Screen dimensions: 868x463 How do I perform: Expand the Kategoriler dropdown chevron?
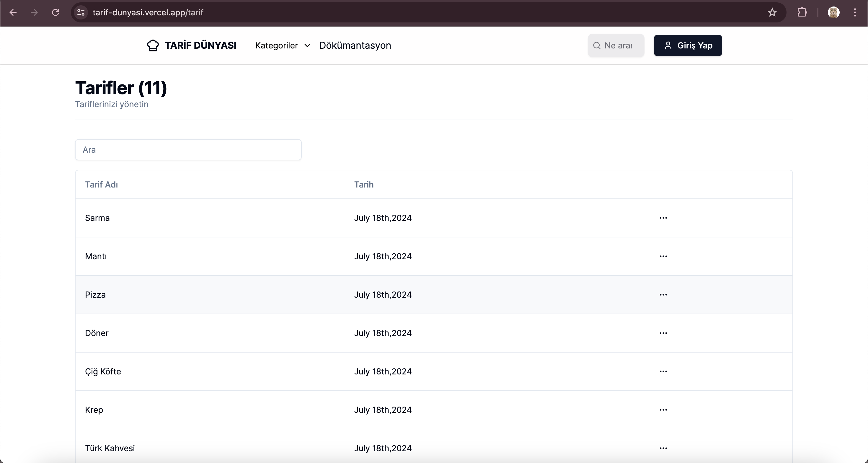[x=307, y=45]
